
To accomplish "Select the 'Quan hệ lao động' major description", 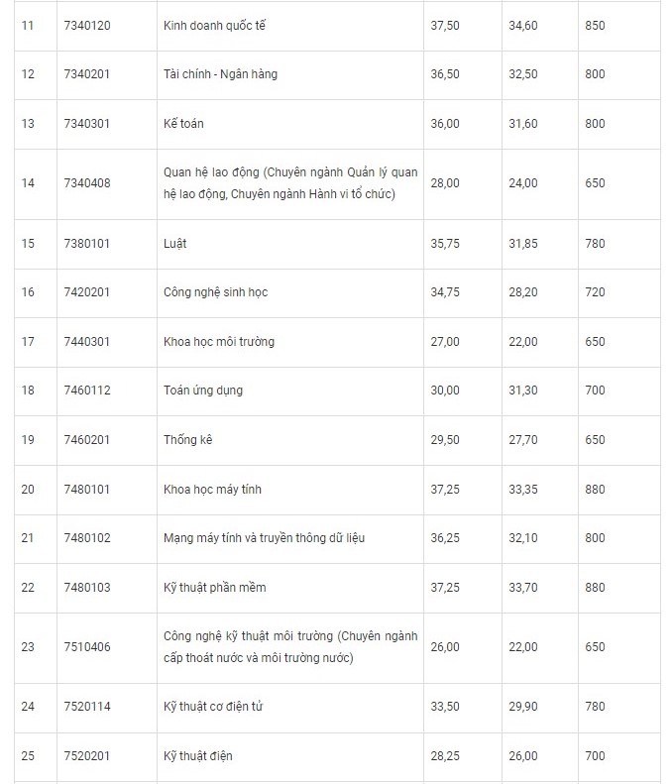I will (x=289, y=183).
